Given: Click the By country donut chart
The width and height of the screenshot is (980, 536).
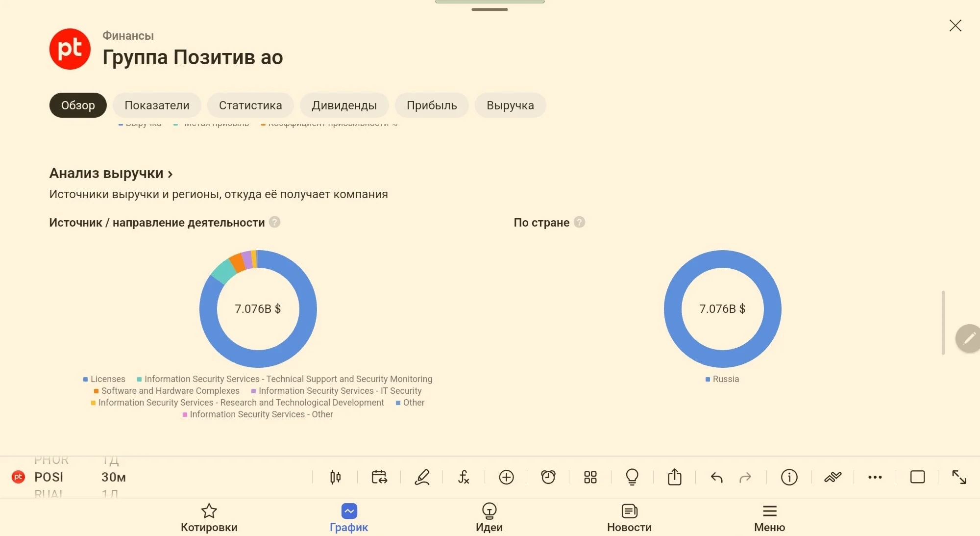Looking at the screenshot, I should [x=723, y=309].
